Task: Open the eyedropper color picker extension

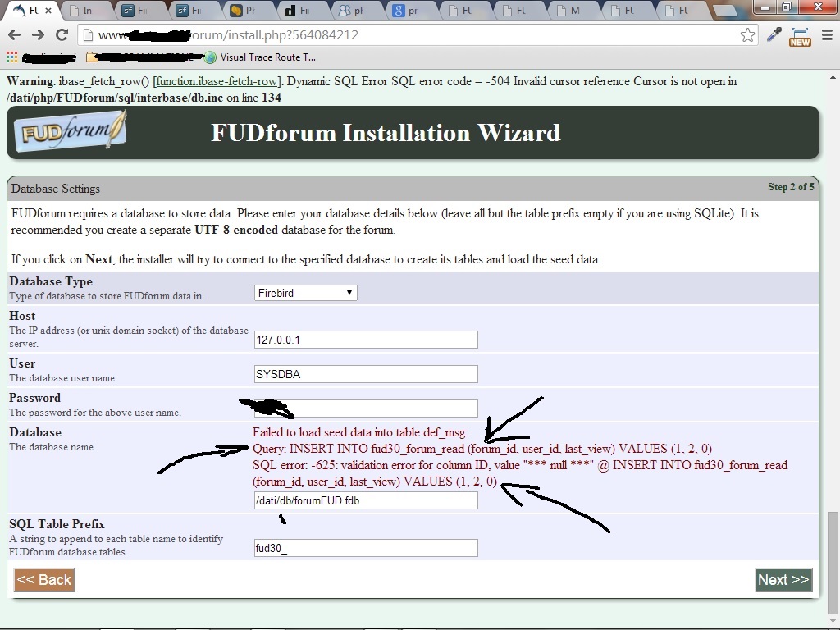Action: click(774, 34)
